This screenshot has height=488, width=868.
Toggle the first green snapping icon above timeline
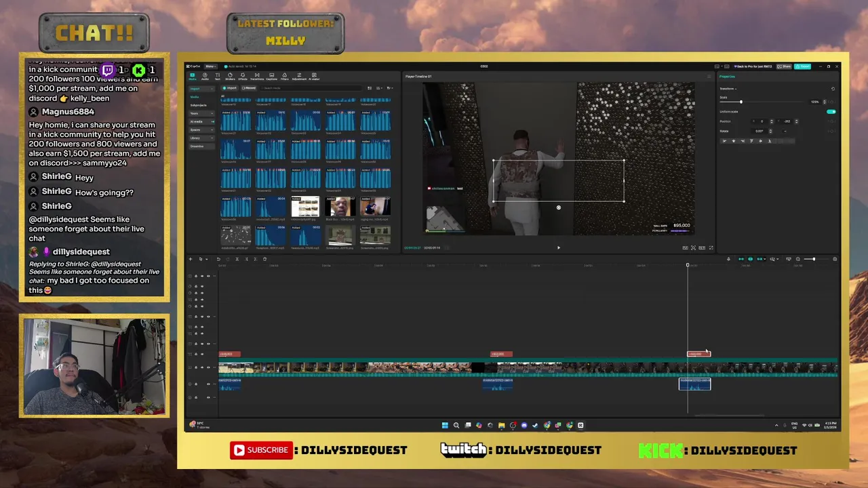point(741,259)
